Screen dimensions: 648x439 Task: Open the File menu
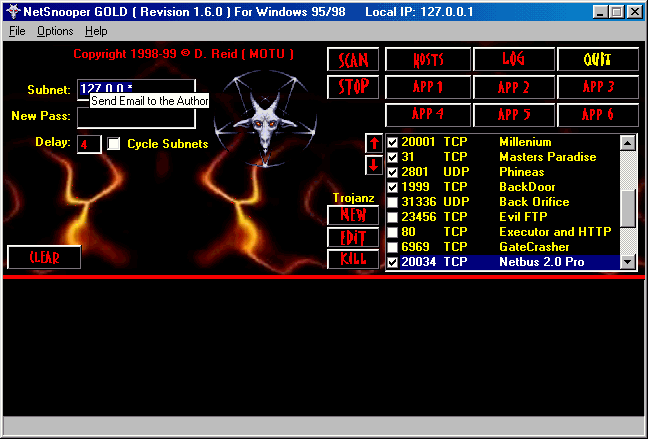point(17,31)
